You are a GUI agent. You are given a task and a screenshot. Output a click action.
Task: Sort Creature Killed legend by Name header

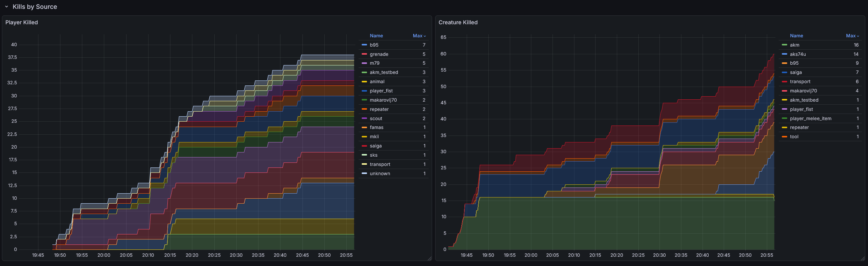[x=796, y=36]
